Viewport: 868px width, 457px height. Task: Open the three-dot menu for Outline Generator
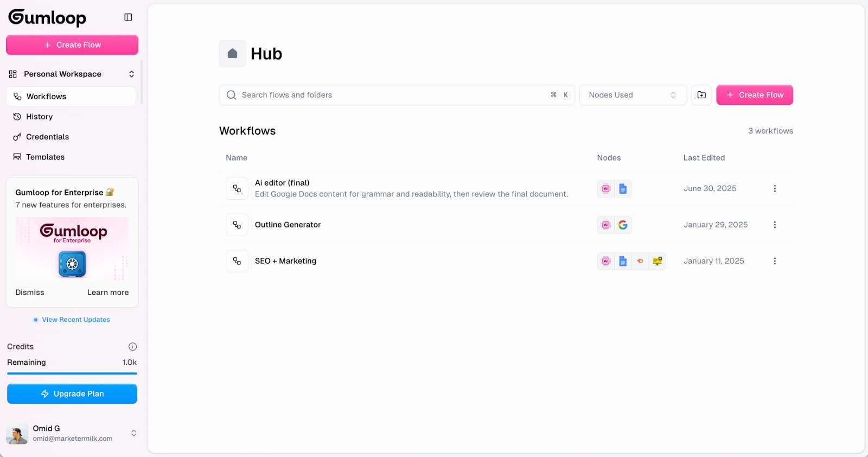click(775, 225)
